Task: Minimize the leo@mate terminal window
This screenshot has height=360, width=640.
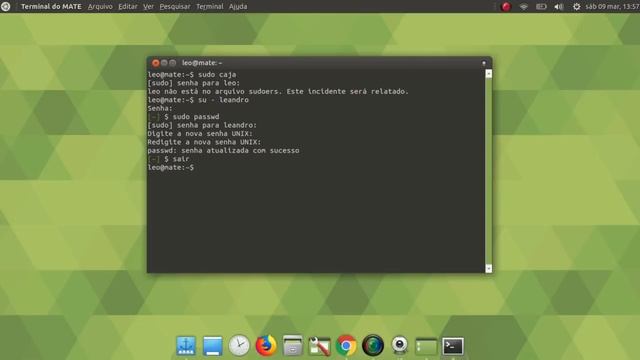Action: (164, 63)
